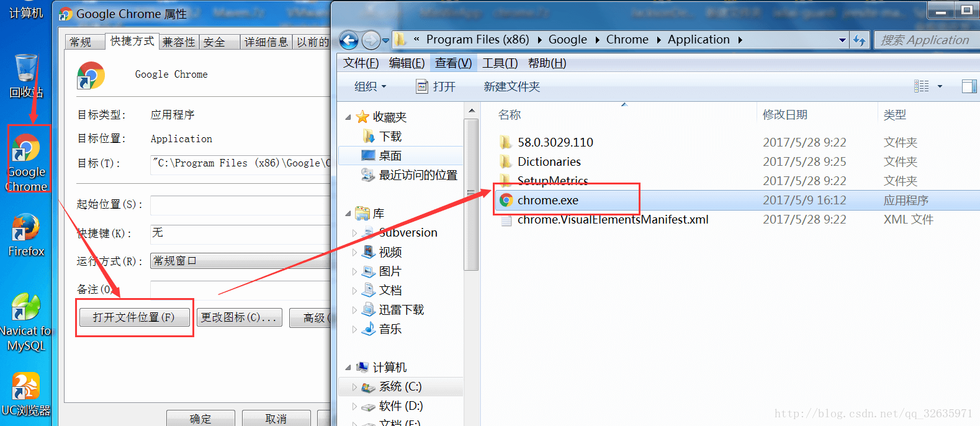Select 系统 (C:) drive in tree
Image resolution: width=980 pixels, height=426 pixels.
tap(400, 386)
